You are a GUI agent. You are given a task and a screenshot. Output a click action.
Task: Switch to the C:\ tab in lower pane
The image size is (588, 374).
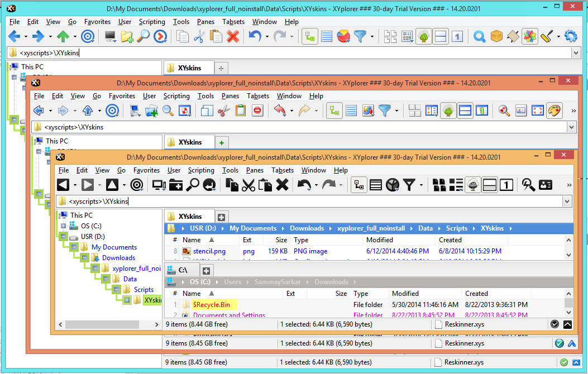[183, 271]
